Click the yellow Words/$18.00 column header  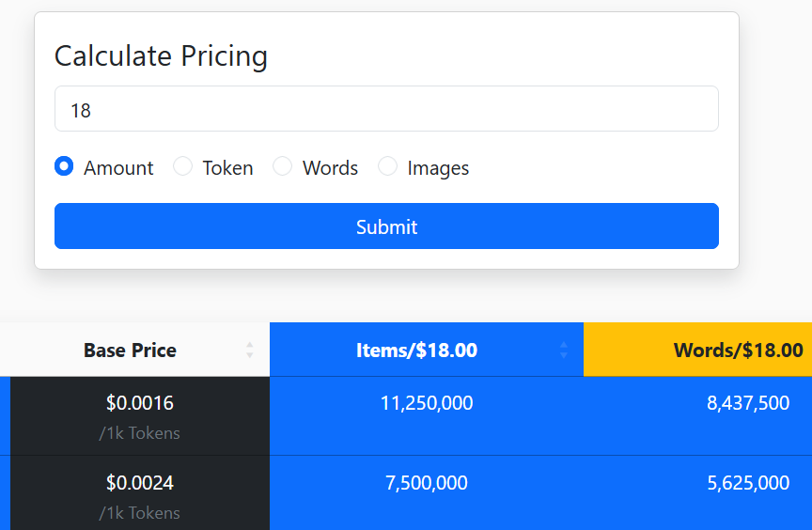coord(738,351)
